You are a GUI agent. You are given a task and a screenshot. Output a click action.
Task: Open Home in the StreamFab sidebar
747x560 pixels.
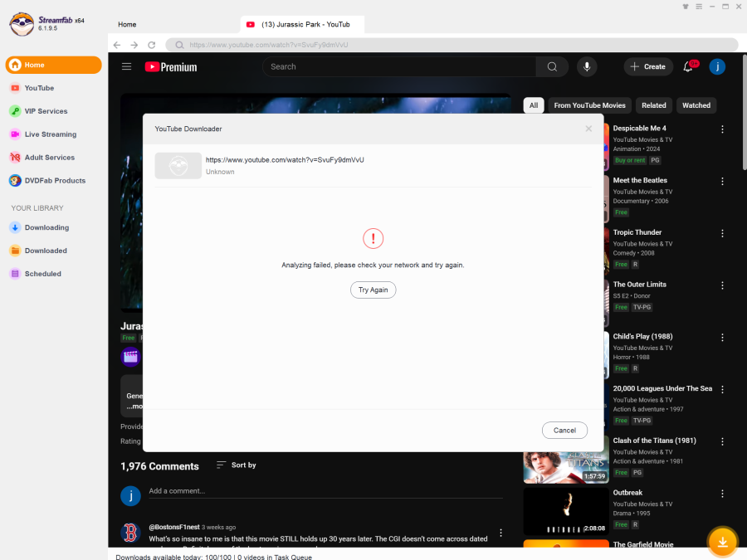(x=53, y=65)
